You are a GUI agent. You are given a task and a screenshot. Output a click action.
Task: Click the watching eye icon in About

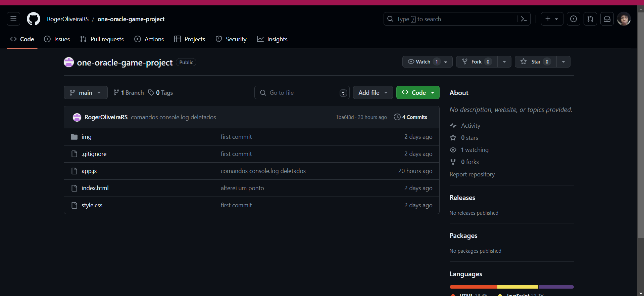[x=453, y=150]
